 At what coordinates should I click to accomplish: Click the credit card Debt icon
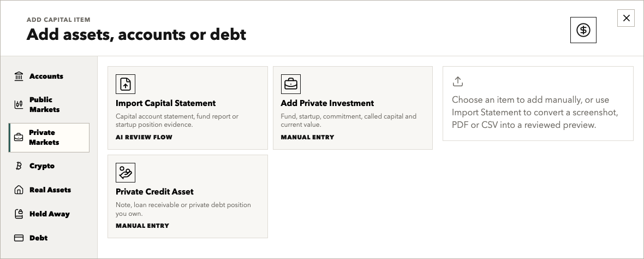pyautogui.click(x=19, y=238)
